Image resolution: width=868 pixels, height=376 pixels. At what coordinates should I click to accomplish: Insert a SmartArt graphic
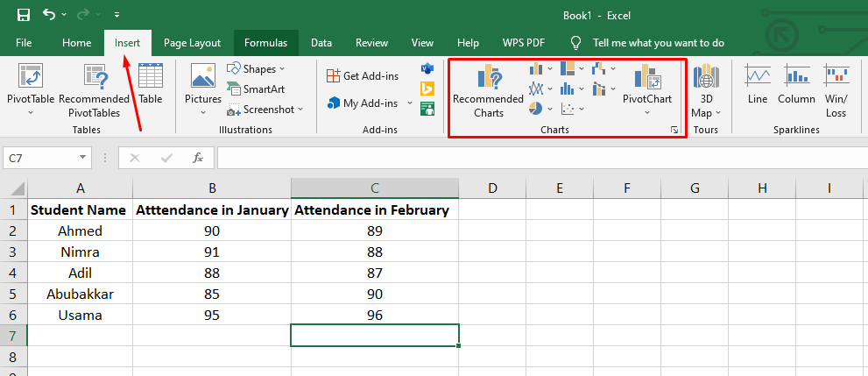point(256,89)
